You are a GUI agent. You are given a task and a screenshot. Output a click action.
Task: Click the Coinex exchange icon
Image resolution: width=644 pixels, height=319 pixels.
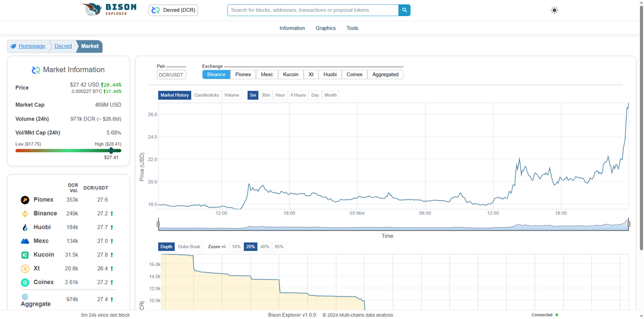[25, 283]
